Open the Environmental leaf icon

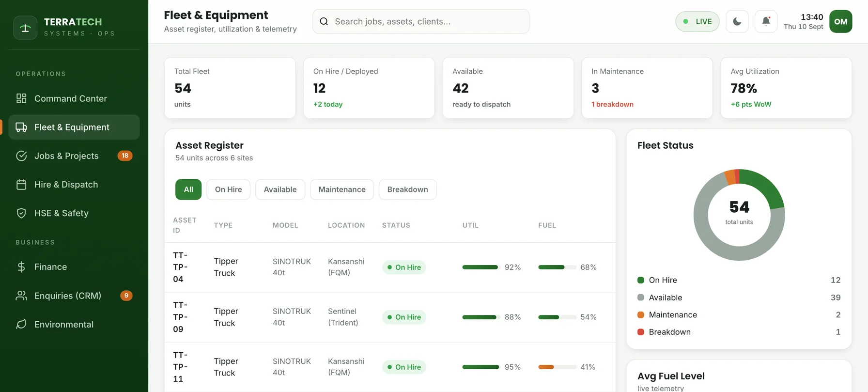click(x=21, y=324)
